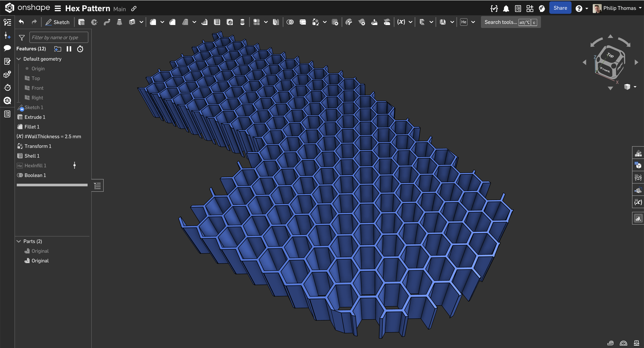
Task: Select the Revolve tool icon
Action: (x=94, y=22)
